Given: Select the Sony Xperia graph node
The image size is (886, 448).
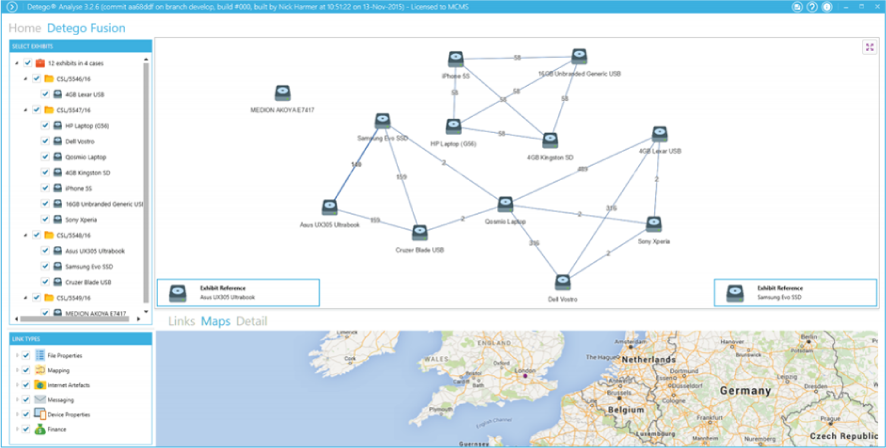Looking at the screenshot, I should tap(654, 225).
